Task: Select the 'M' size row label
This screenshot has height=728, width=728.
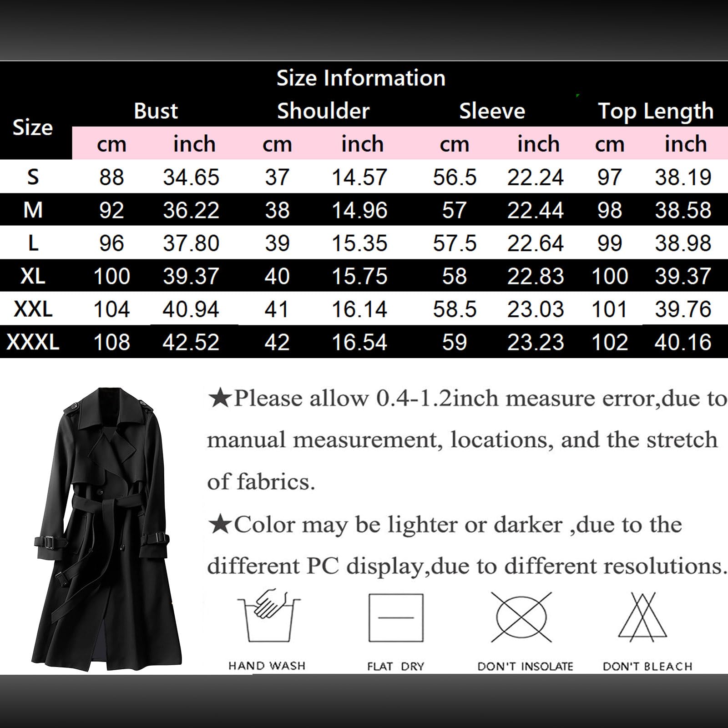Action: tap(33, 210)
